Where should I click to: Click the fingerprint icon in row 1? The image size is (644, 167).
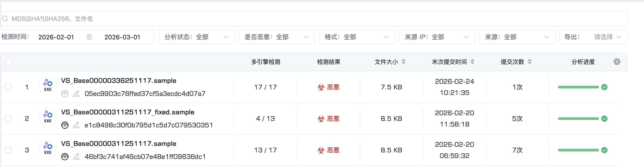[65, 94]
